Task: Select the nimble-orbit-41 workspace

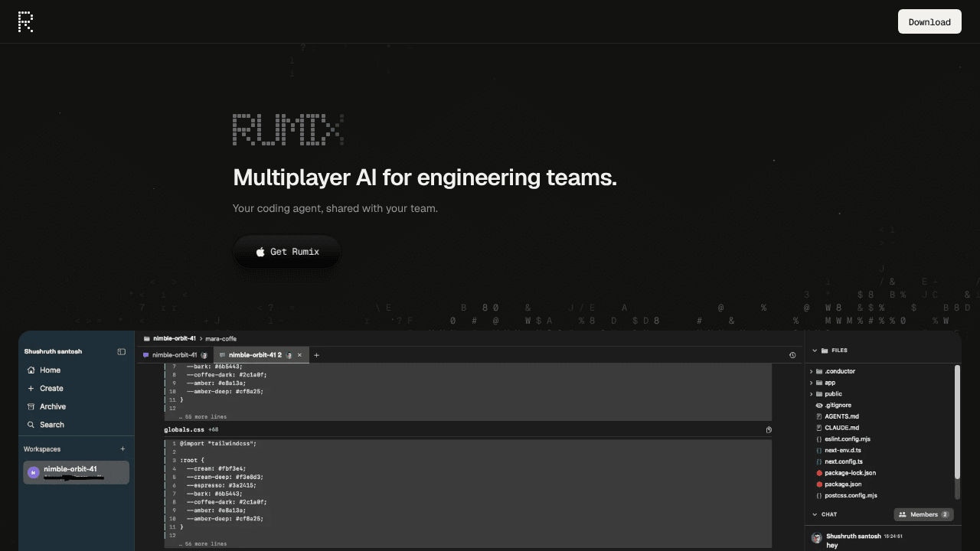Action: click(77, 473)
